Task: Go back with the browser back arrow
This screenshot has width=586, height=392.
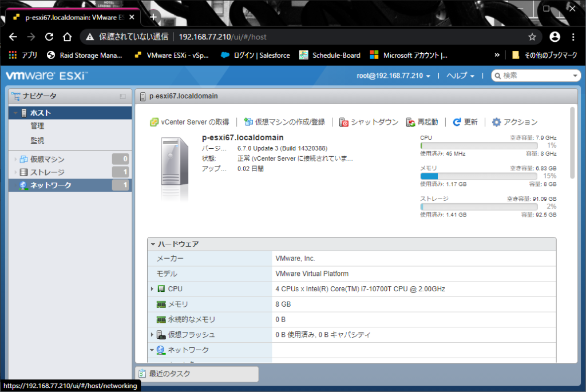Action: tap(13, 37)
